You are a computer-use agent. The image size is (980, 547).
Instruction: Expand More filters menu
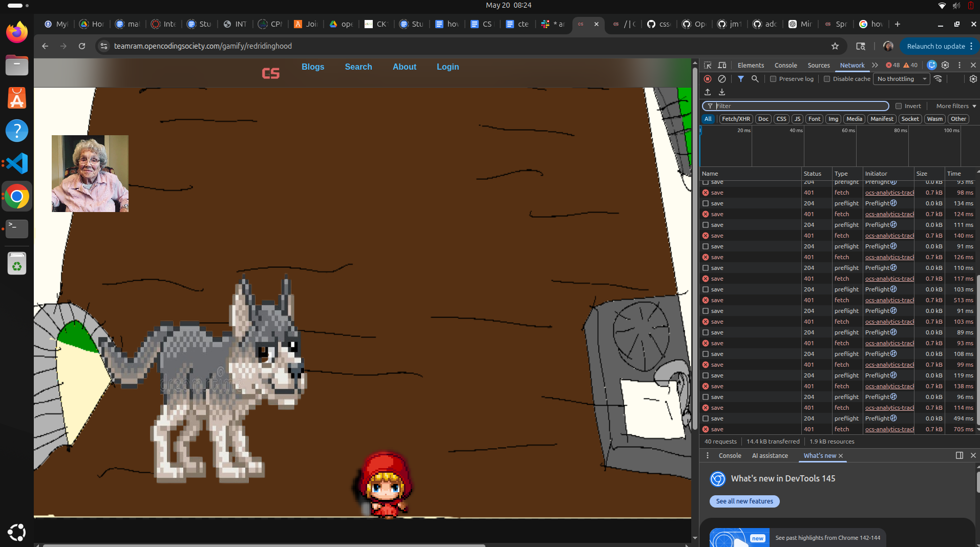[x=956, y=106]
